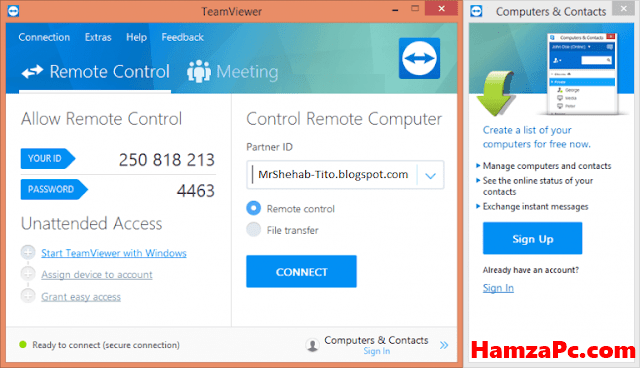Screen dimensions: 640x368
Task: Minimize the TeamViewer window
Action: (x=395, y=10)
